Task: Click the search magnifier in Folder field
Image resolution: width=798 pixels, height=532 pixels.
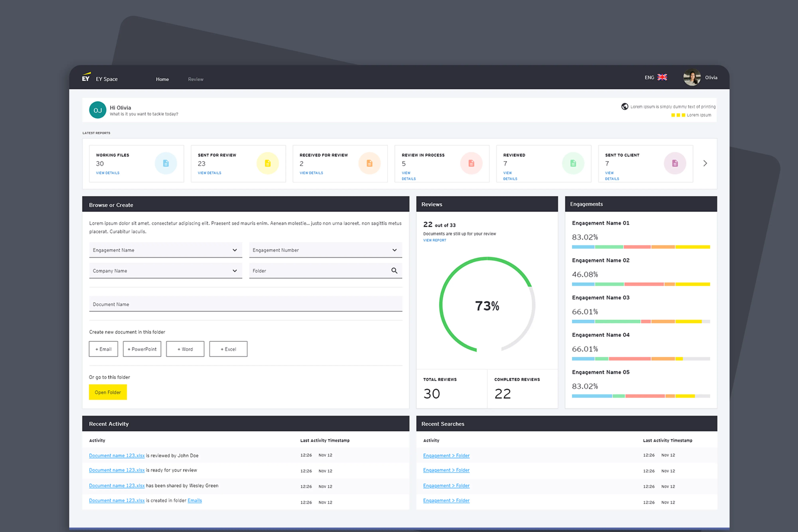Action: click(394, 270)
